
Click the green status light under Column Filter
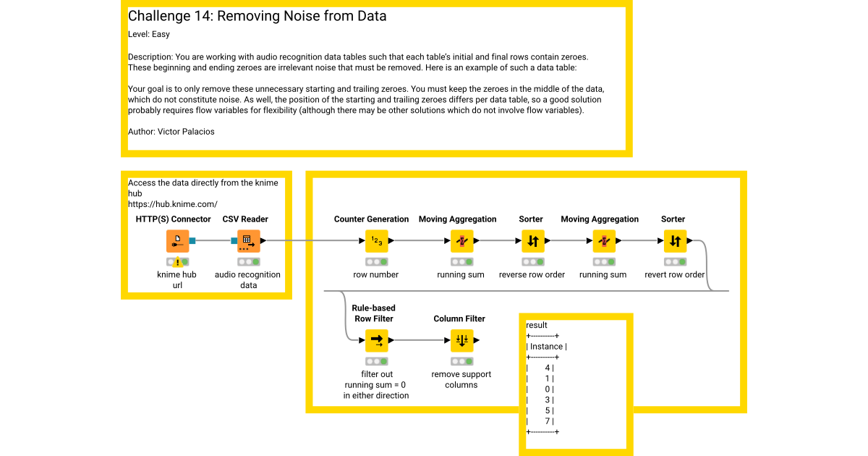click(x=469, y=361)
